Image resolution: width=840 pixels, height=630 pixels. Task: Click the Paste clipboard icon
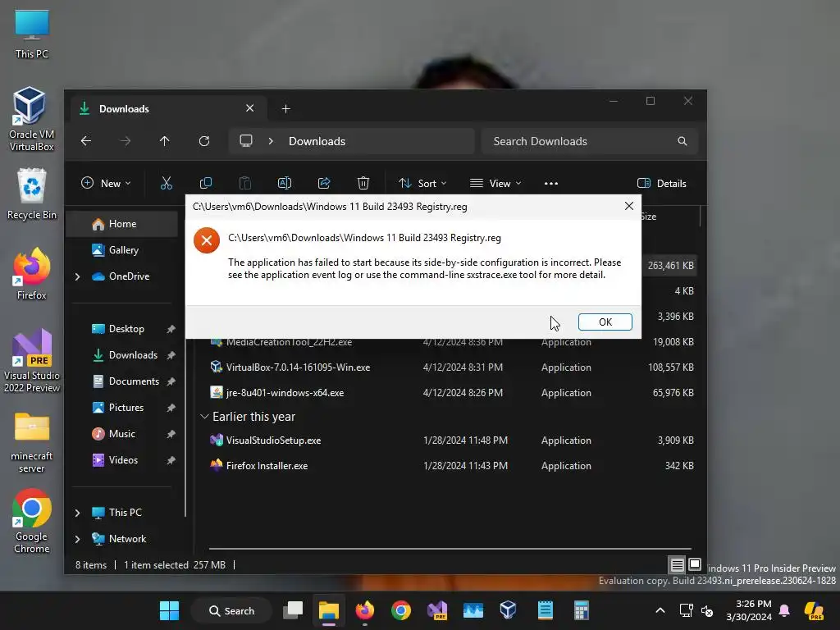244,183
